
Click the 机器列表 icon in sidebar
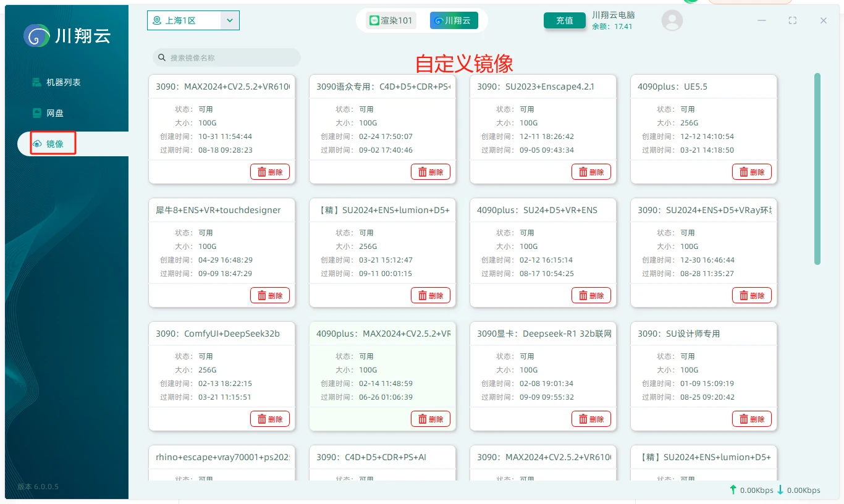click(37, 82)
